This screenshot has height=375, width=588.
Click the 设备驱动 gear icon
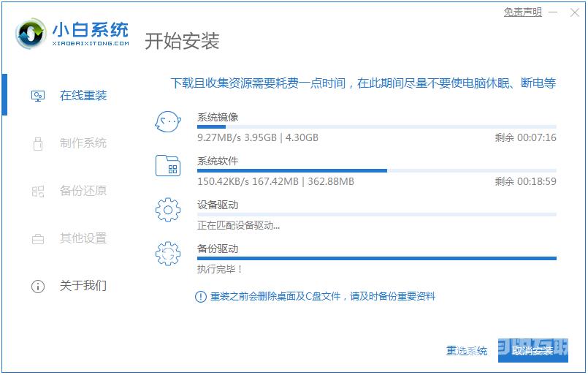pos(168,210)
